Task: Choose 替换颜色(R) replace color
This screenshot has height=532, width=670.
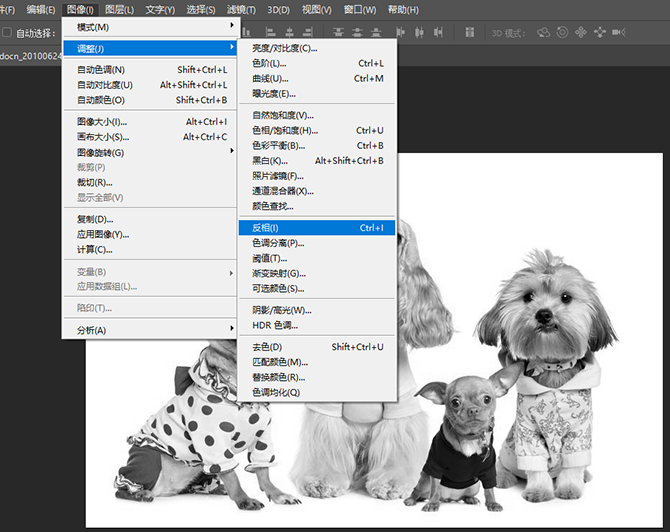Action: [x=317, y=377]
